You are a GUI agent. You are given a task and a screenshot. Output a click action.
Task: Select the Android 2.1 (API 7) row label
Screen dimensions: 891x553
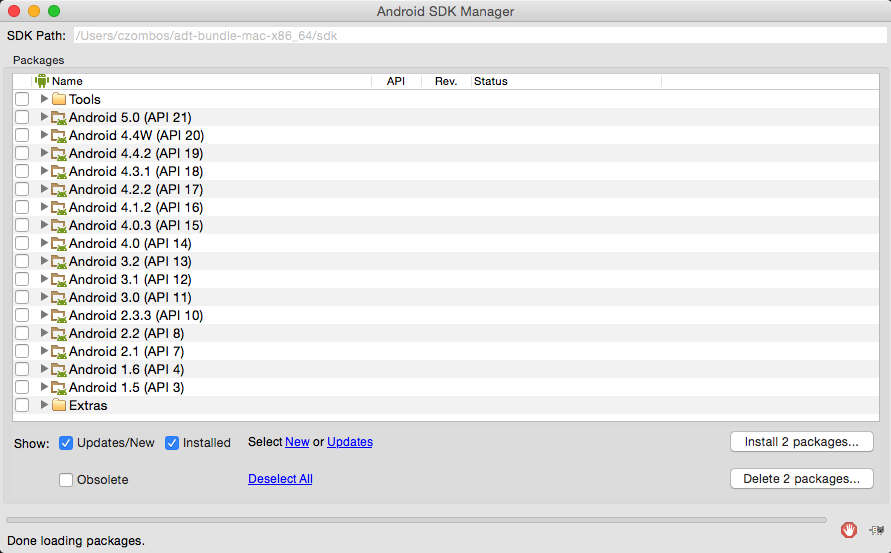point(127,351)
